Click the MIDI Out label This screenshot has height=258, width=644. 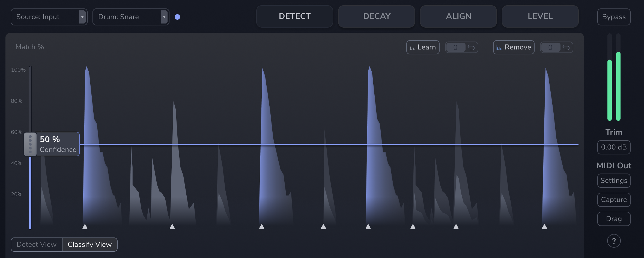614,166
